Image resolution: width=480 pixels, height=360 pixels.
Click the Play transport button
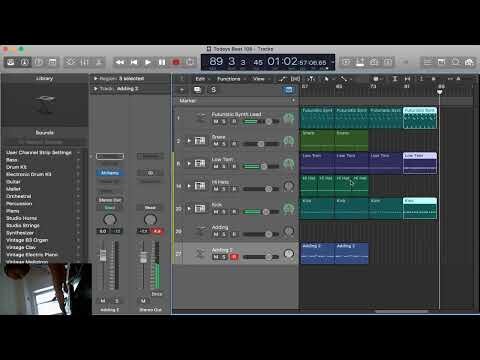coord(148,62)
